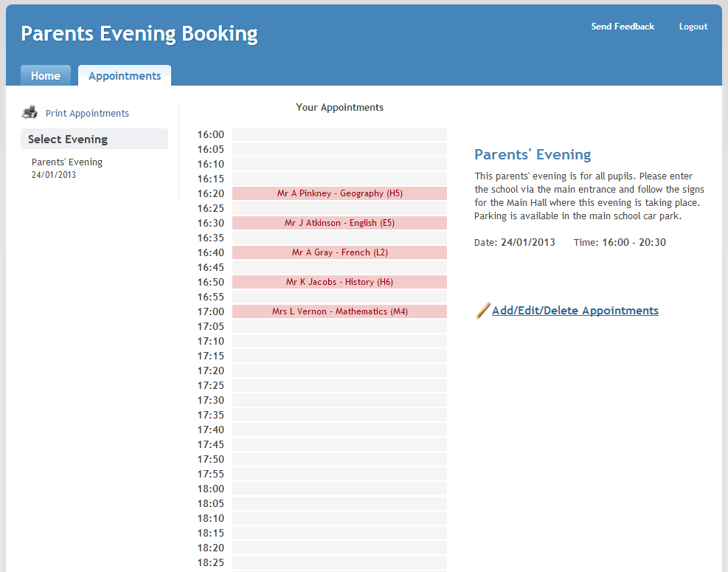Select Mr K Jacobs History appointment

point(339,282)
